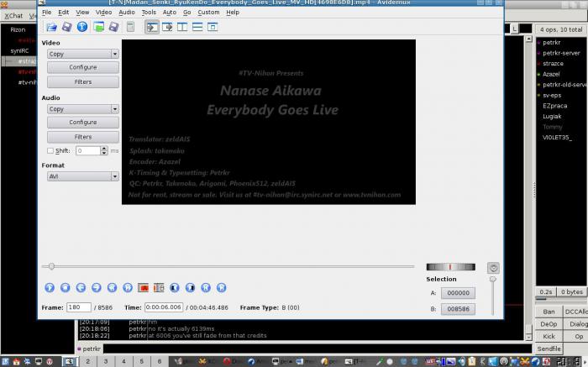Viewport: 588px width, 367px height.
Task: Search next black frame
Action: tap(190, 287)
